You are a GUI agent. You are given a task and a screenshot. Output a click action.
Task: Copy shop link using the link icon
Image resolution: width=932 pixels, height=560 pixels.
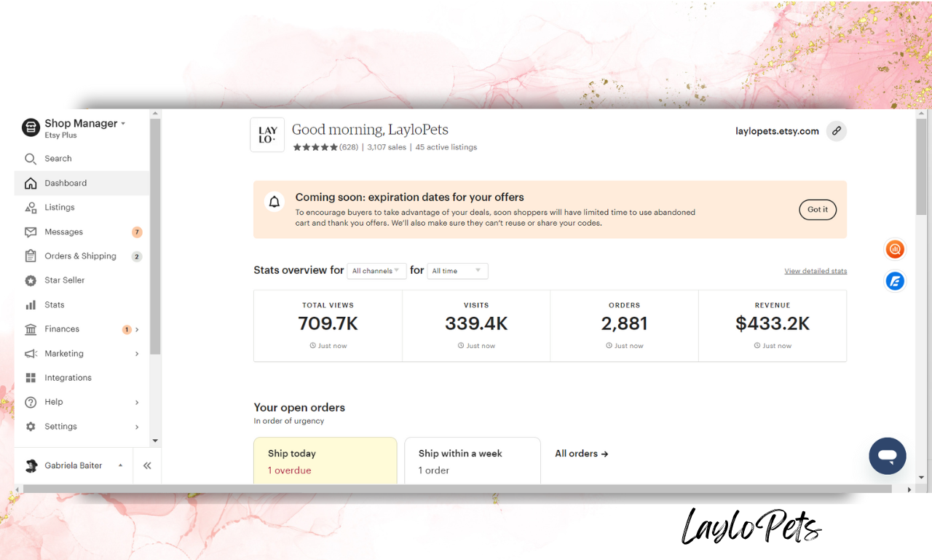pyautogui.click(x=836, y=131)
